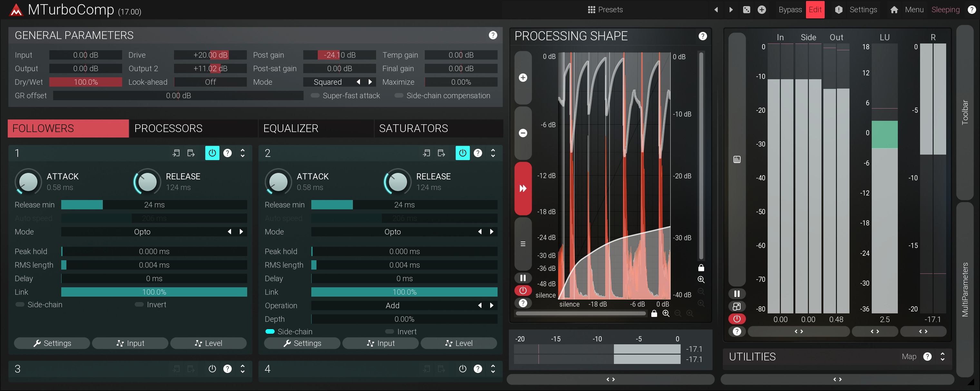Click next arrow of follower 1 Opto mode
The height and width of the screenshot is (391, 980).
[241, 232]
